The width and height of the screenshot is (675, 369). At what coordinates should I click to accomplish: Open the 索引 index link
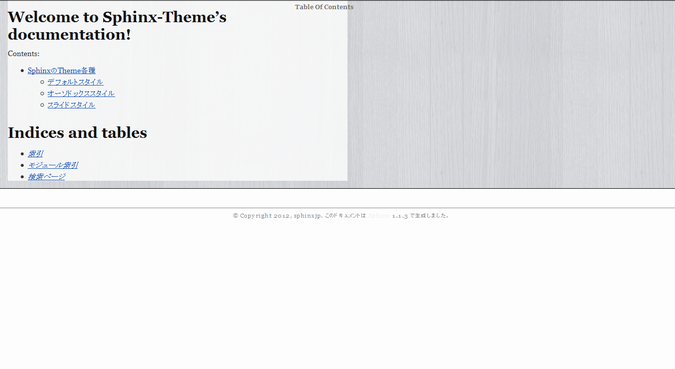pos(35,154)
